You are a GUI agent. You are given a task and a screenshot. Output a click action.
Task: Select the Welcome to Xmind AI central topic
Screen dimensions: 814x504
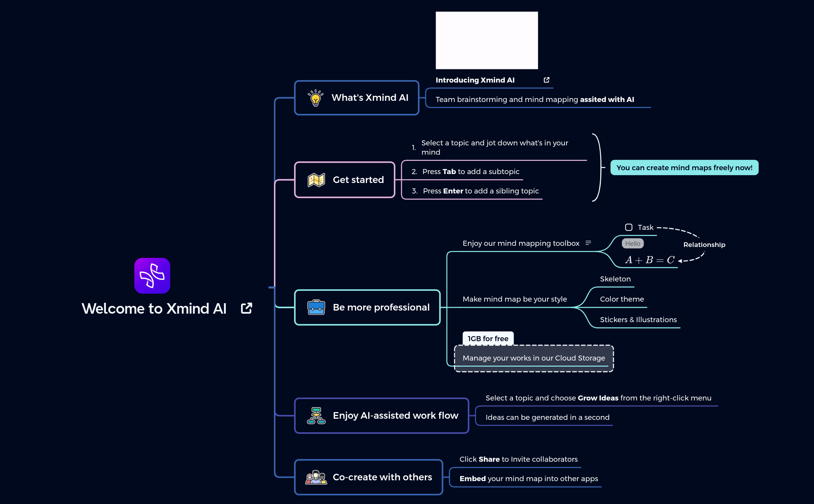click(x=154, y=309)
